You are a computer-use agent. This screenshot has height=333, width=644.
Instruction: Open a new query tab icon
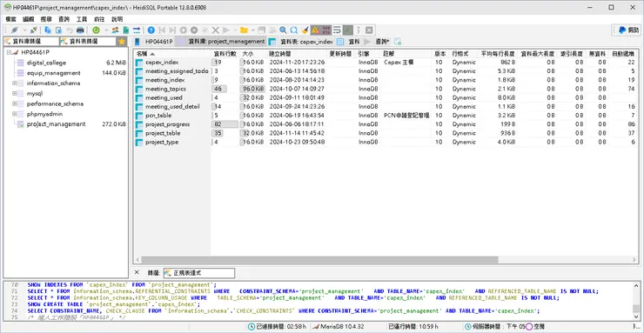pyautogui.click(x=397, y=42)
